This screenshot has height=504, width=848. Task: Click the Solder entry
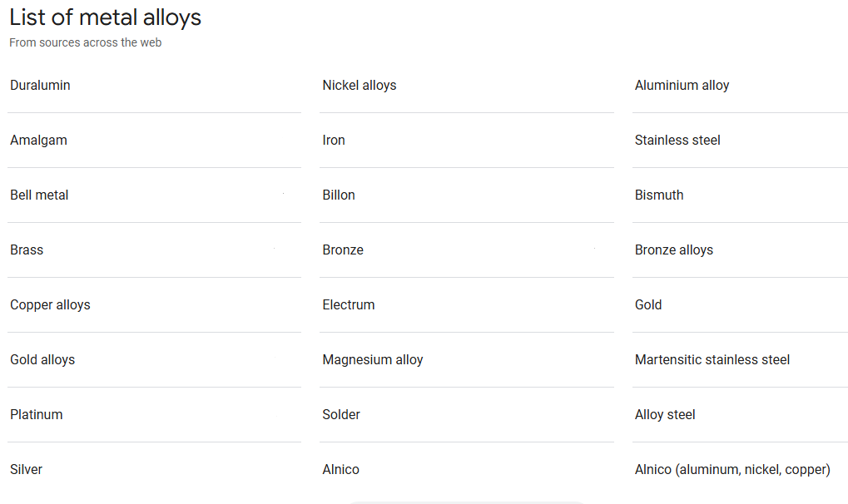[x=341, y=414]
